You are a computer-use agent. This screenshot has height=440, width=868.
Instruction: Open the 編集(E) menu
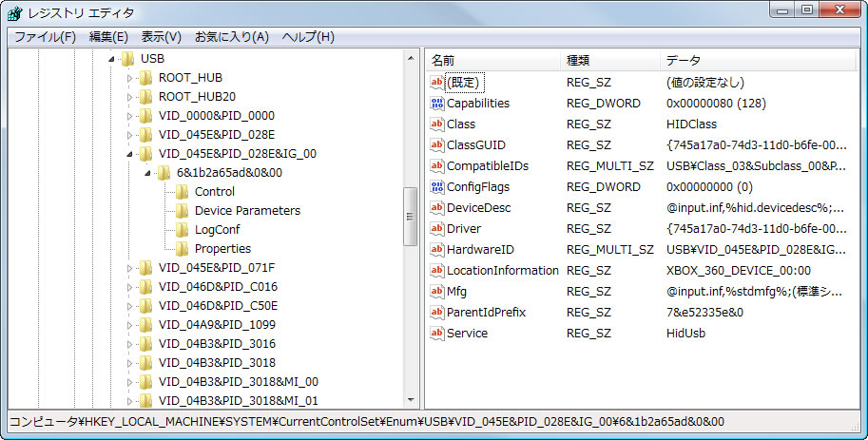[108, 37]
